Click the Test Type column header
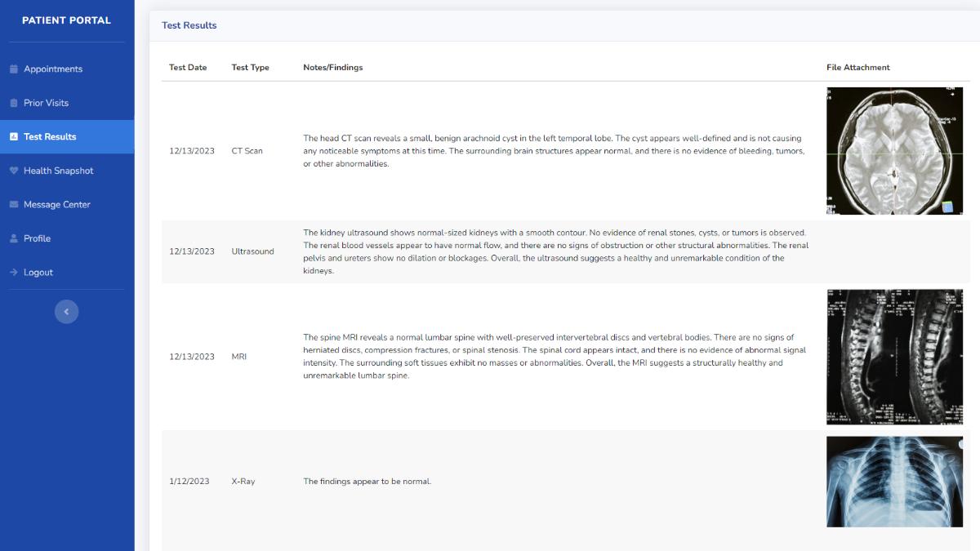Screen dimensions: 980x551 point(249,67)
